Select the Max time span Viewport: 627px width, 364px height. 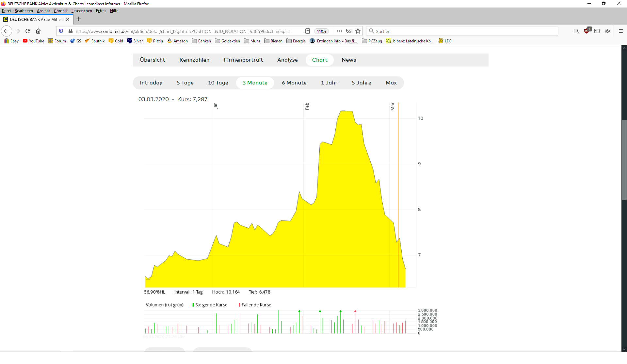point(391,83)
